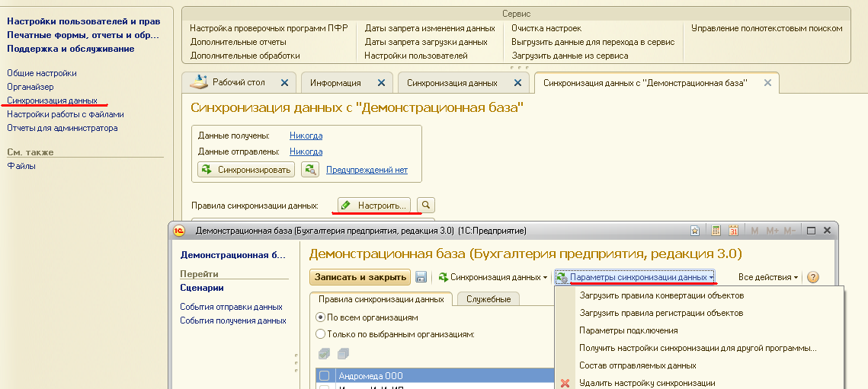
Task: Open the Синхронизация данных dropdown in the toolbar
Action: tap(492, 276)
